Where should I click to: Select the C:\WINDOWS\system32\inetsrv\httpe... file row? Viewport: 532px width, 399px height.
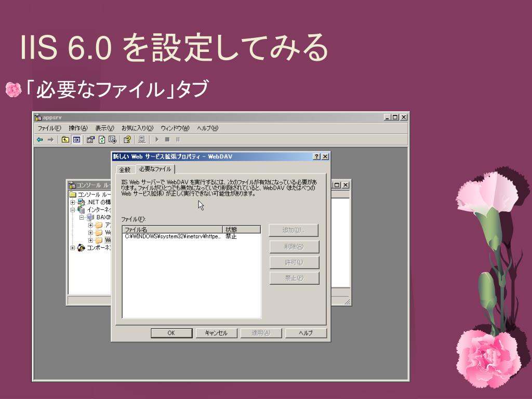(x=191, y=236)
